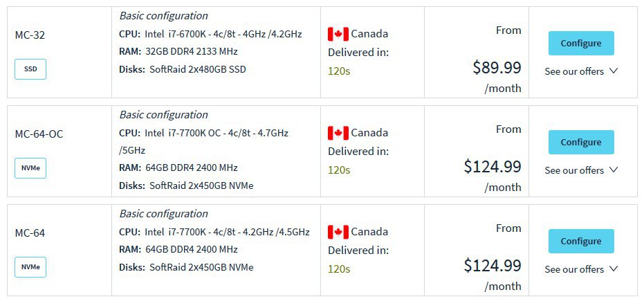Image resolution: width=644 pixels, height=308 pixels.
Task: Click the NVMe badge under MC-64-OC
Action: point(30,168)
